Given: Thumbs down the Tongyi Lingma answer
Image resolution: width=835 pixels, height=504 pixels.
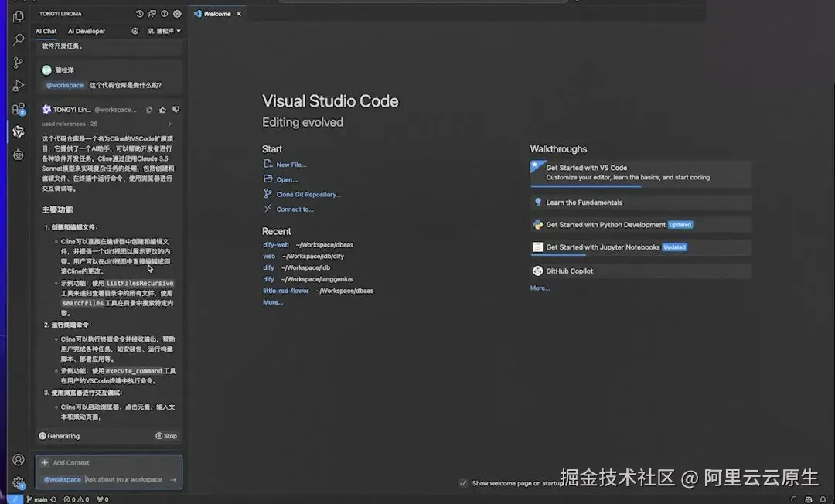Looking at the screenshot, I should [x=176, y=110].
